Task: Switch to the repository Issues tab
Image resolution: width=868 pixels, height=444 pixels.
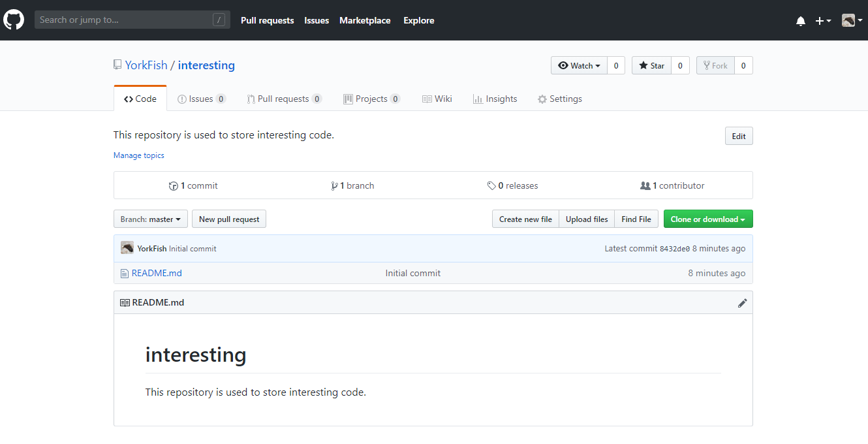Action: 202,99
